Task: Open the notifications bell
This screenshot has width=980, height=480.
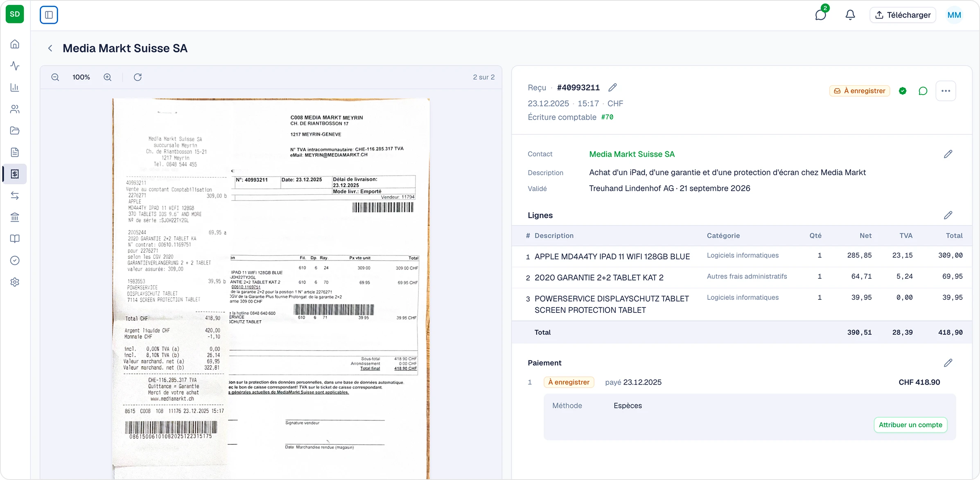Action: click(850, 15)
